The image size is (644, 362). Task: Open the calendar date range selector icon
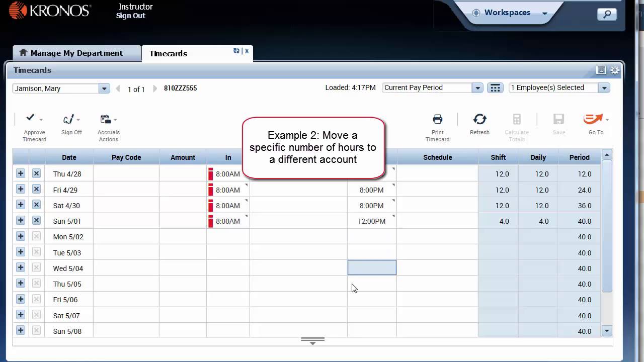pos(495,88)
